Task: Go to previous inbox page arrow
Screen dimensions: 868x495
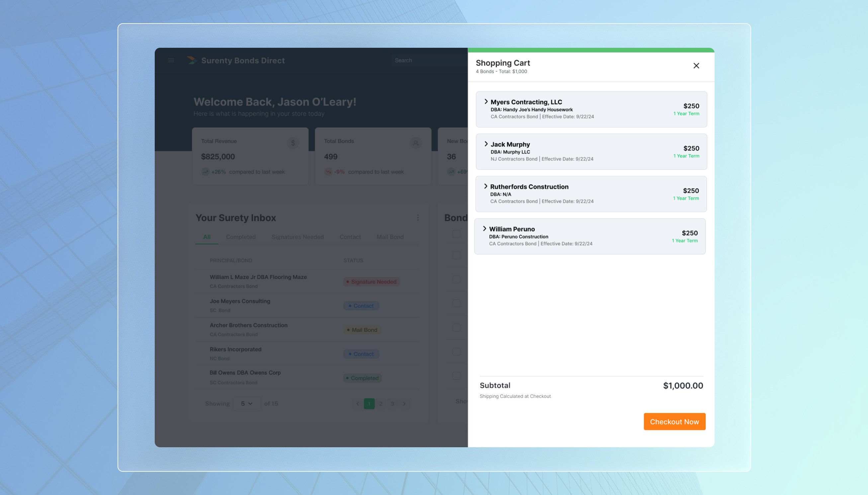Action: (357, 403)
